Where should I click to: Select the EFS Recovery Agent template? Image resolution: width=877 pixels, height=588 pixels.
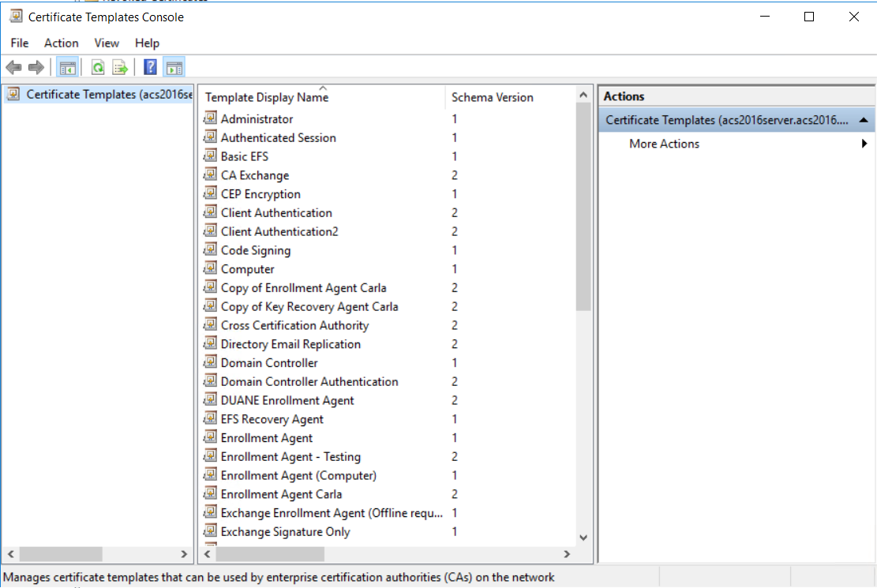tap(272, 419)
